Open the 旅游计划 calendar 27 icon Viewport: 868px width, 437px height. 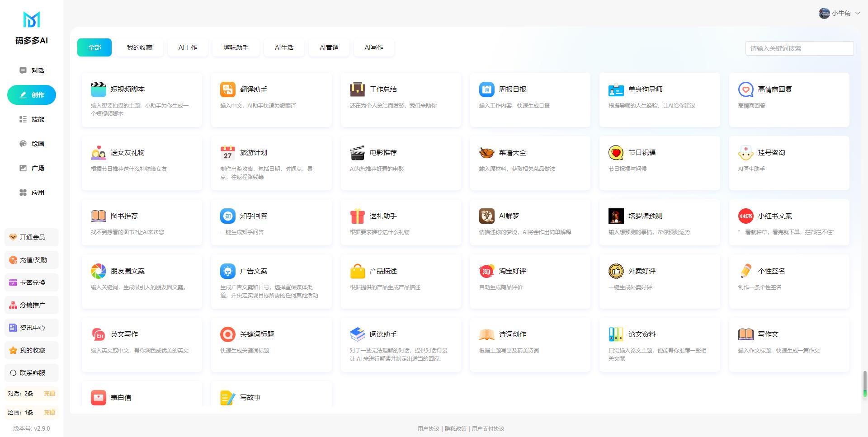click(x=227, y=153)
